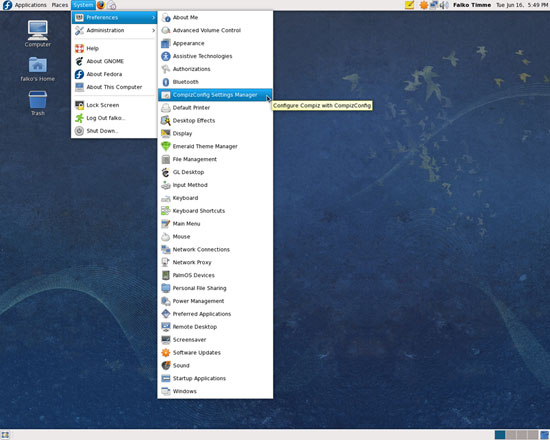Switch to the second workspace
This screenshot has width=550, height=440.
(x=511, y=435)
